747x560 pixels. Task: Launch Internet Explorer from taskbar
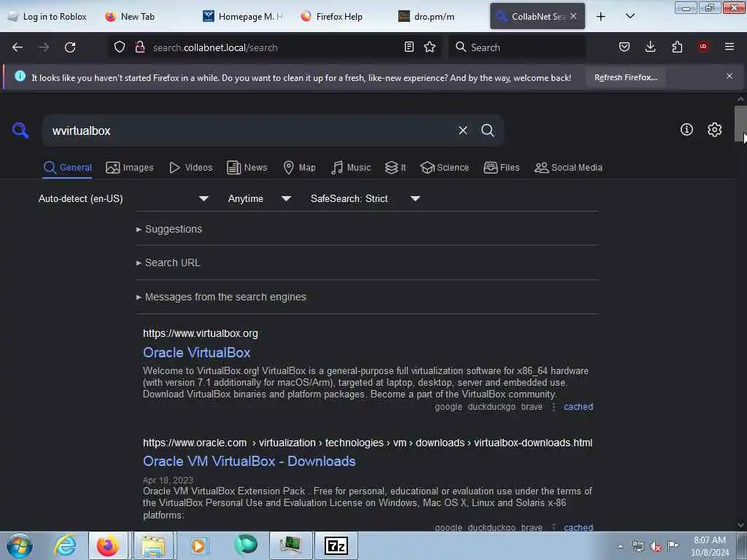tap(65, 545)
